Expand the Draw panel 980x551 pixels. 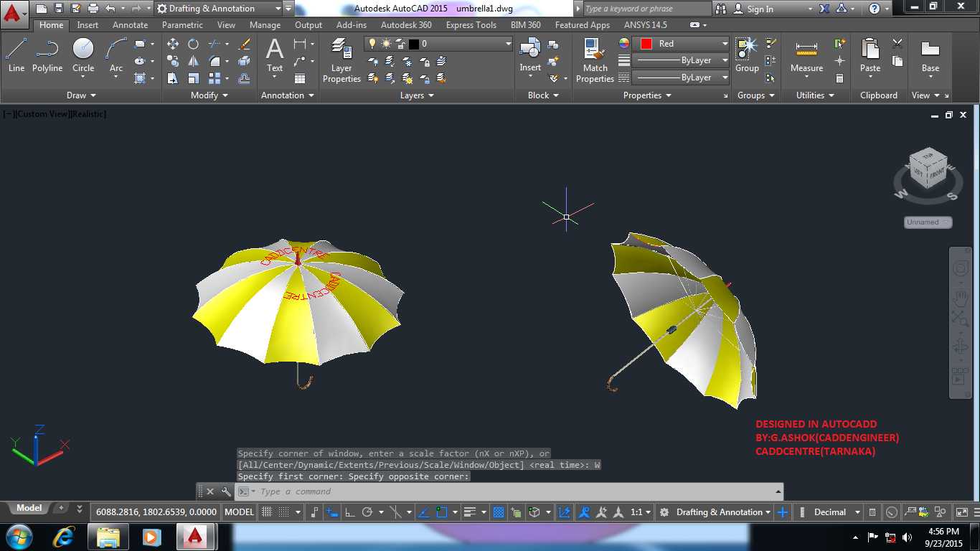click(x=81, y=95)
